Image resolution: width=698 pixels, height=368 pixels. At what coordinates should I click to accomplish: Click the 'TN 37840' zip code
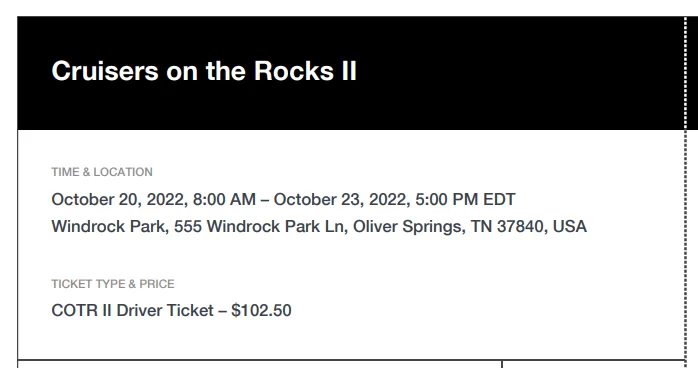coord(508,226)
